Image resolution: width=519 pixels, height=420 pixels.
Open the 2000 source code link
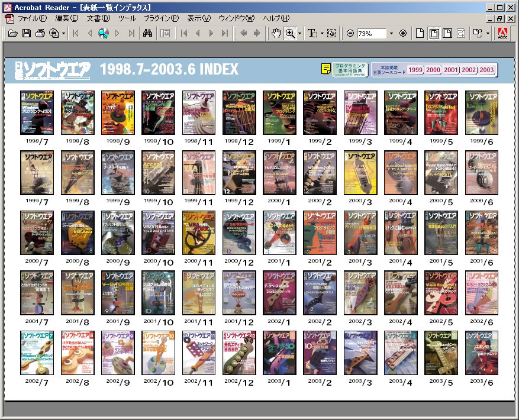[x=433, y=70]
